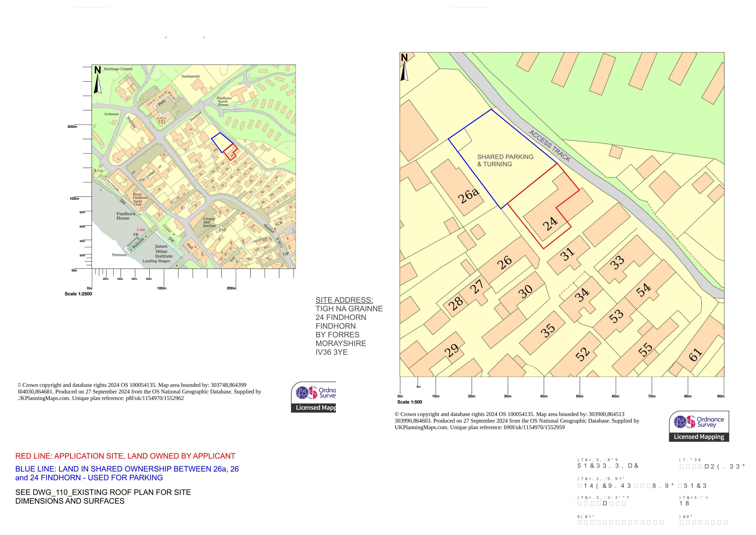
Task: Click the Ordnance Survey logo beneath the 1:500 plan
Action: pyautogui.click(x=699, y=426)
